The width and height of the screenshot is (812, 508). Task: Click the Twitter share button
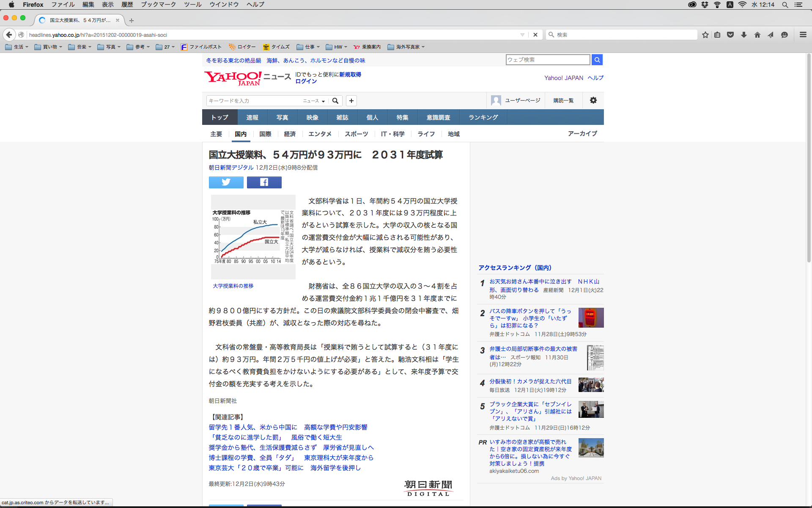(x=226, y=182)
